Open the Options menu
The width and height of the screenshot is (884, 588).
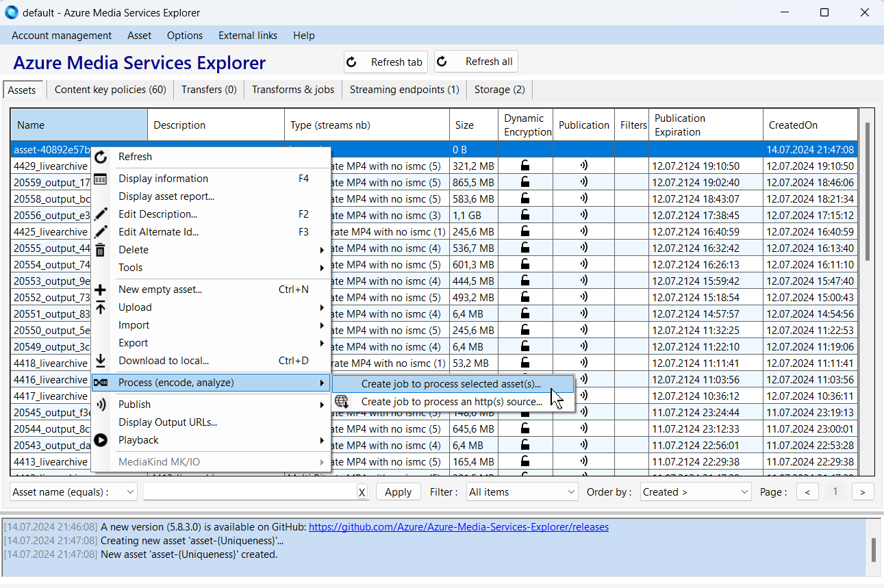click(x=185, y=36)
